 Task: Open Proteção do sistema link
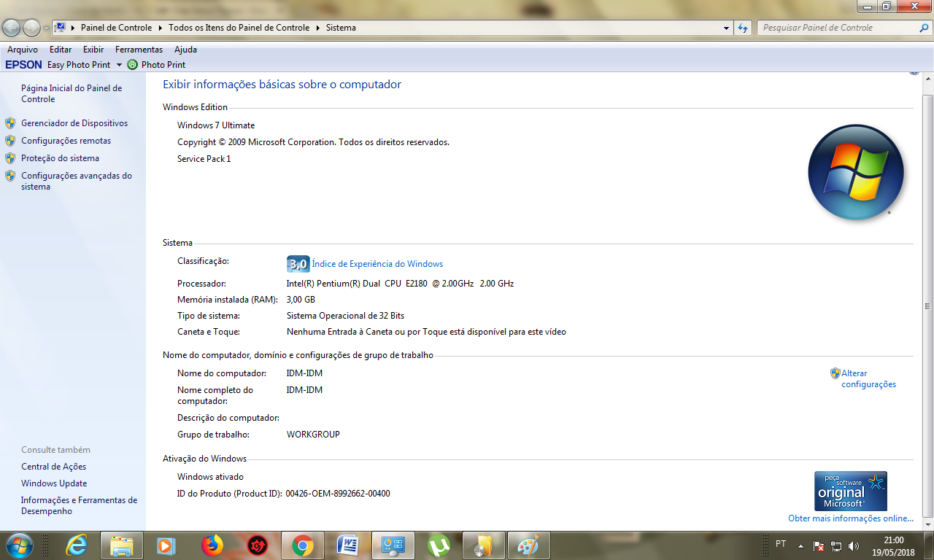[60, 158]
